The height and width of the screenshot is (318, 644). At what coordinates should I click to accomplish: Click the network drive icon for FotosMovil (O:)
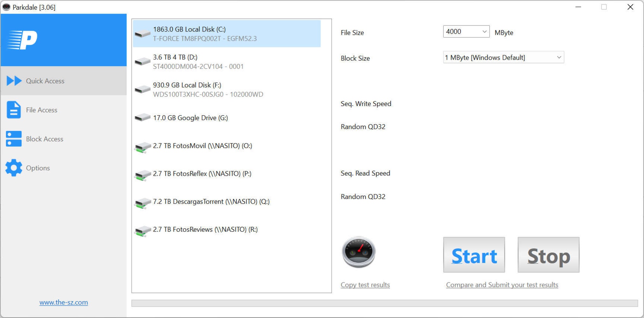click(x=142, y=147)
